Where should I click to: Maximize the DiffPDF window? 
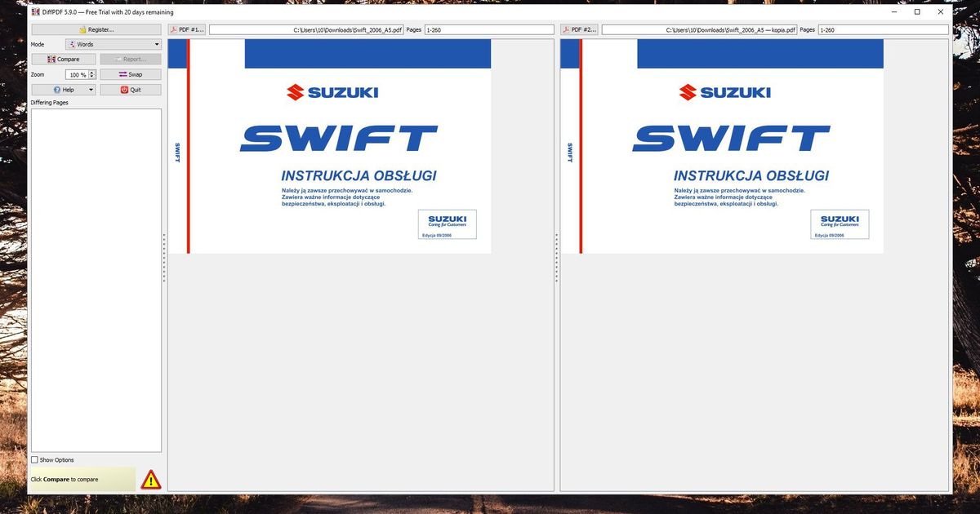(917, 12)
